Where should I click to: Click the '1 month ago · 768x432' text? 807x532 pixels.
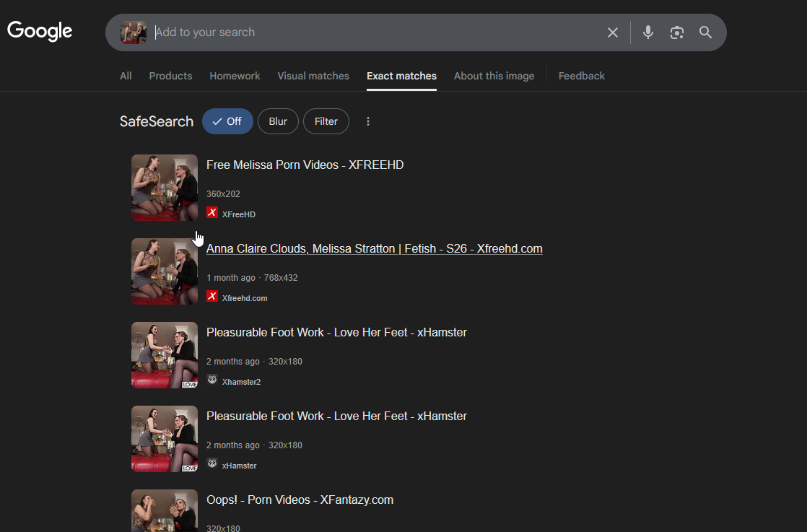pos(252,278)
